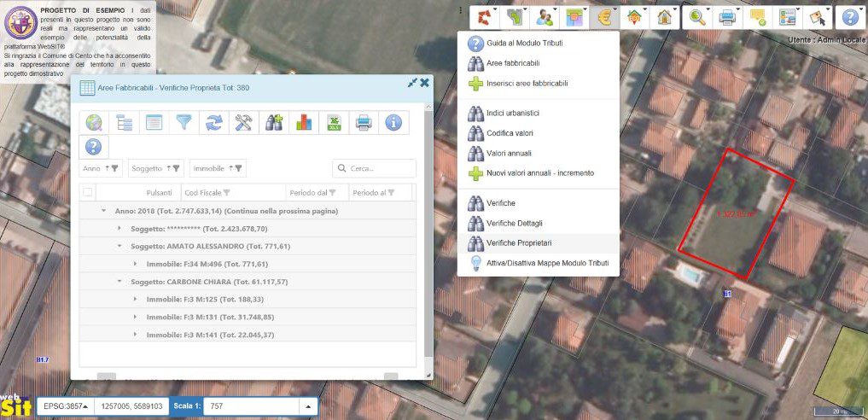Screen dimensions: 868x420
Task: Toggle the Anno grouping chip
Action: point(101,168)
